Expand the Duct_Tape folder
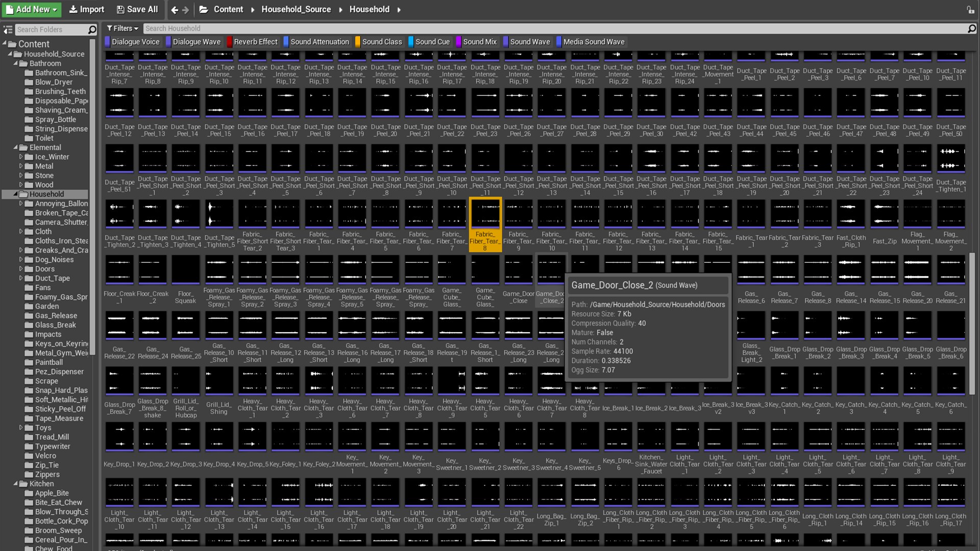 [21, 278]
